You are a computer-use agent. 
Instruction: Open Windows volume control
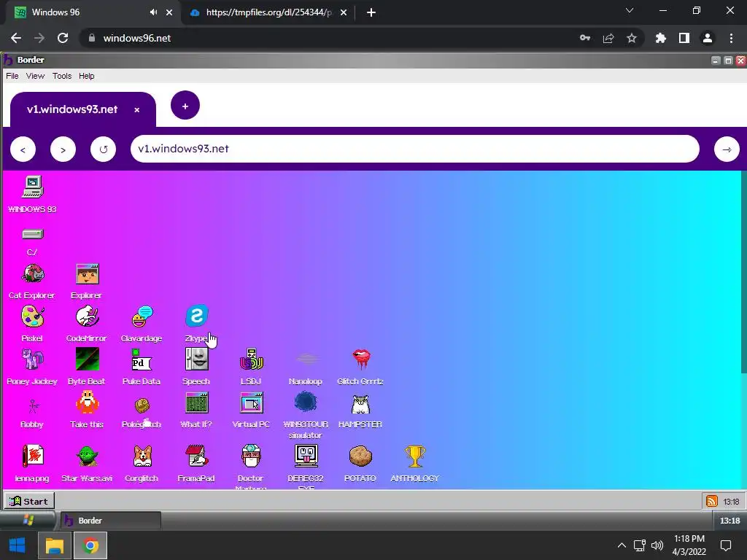657,545
